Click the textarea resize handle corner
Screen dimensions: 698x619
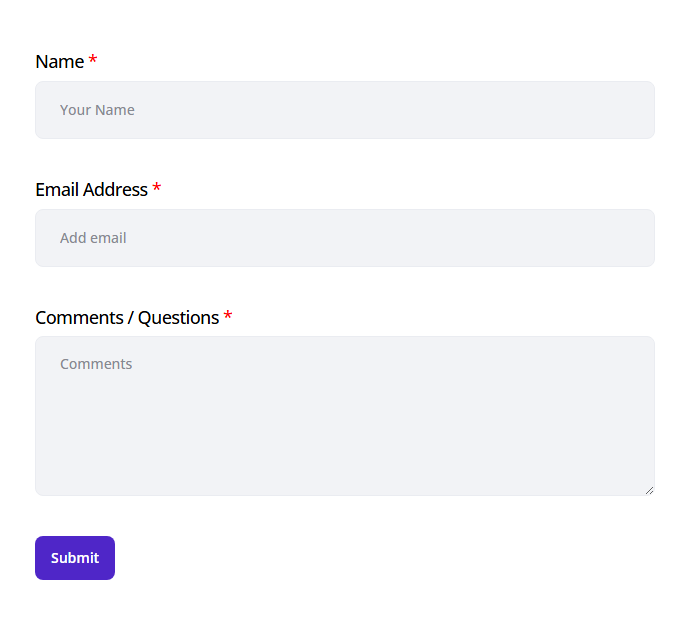point(649,490)
